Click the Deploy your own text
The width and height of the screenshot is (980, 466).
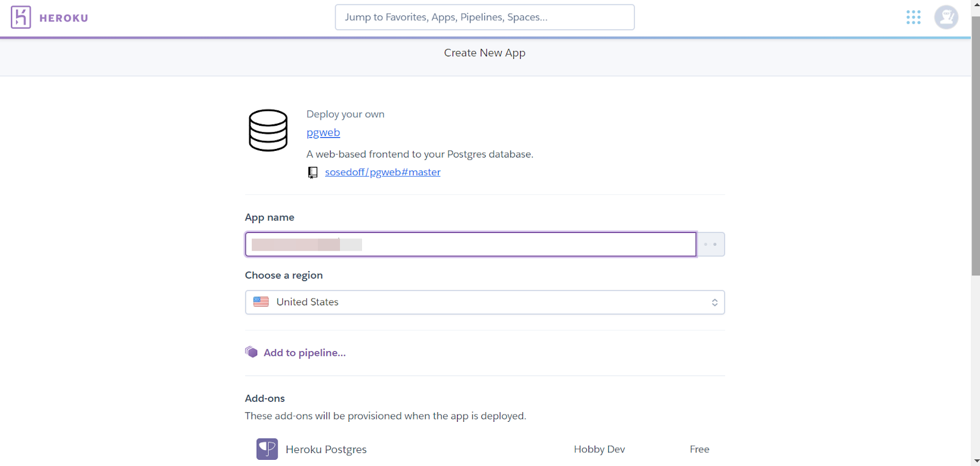pyautogui.click(x=345, y=114)
